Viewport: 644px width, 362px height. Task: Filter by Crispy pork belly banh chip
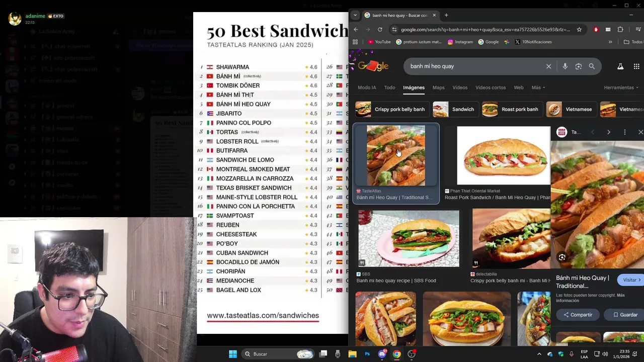[x=392, y=109]
